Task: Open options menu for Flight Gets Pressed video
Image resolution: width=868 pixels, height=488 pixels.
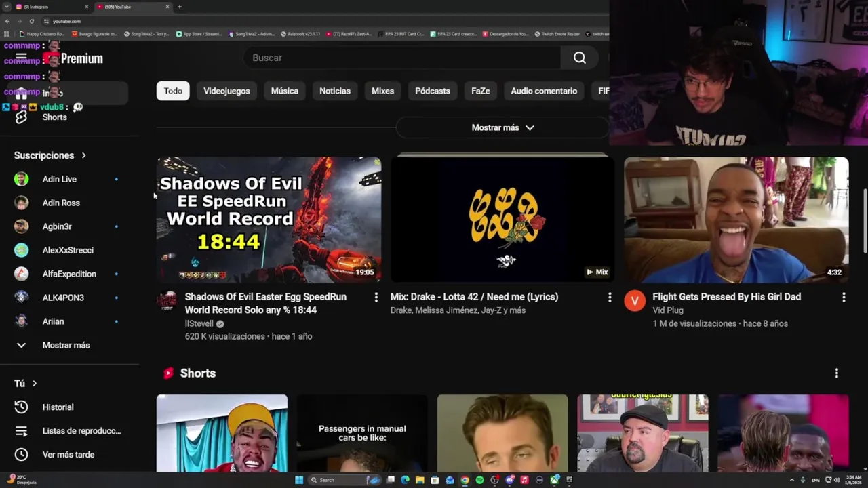Action: point(844,297)
